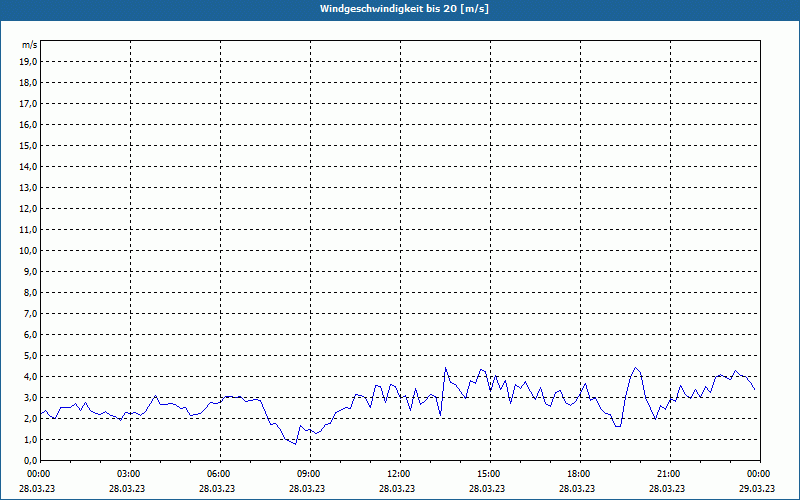This screenshot has width=800, height=500.
Task: Click the 17,0 y-axis value
Action: [28, 104]
